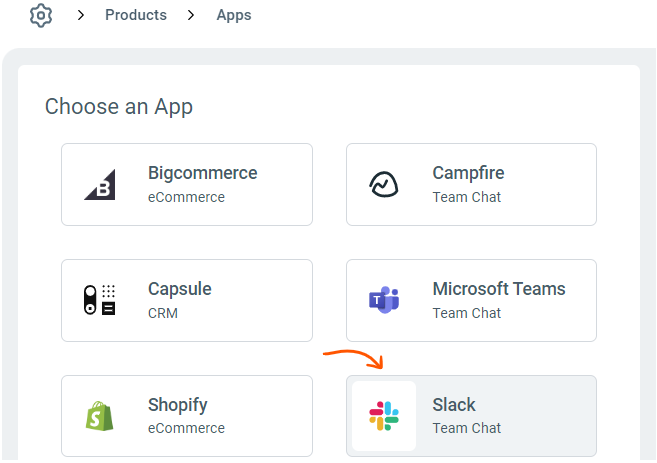This screenshot has width=657, height=463.
Task: Choose the Bigcommerce app title
Action: point(202,173)
